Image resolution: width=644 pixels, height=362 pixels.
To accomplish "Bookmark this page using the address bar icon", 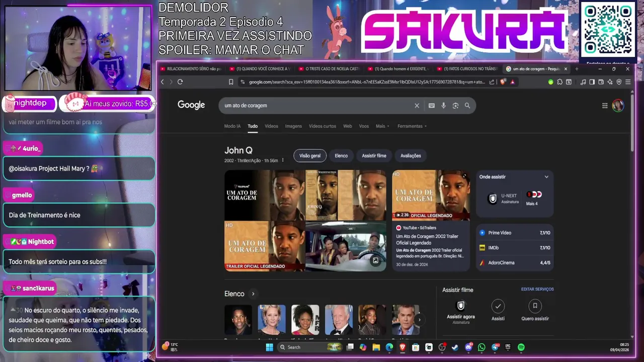I will pyautogui.click(x=231, y=82).
